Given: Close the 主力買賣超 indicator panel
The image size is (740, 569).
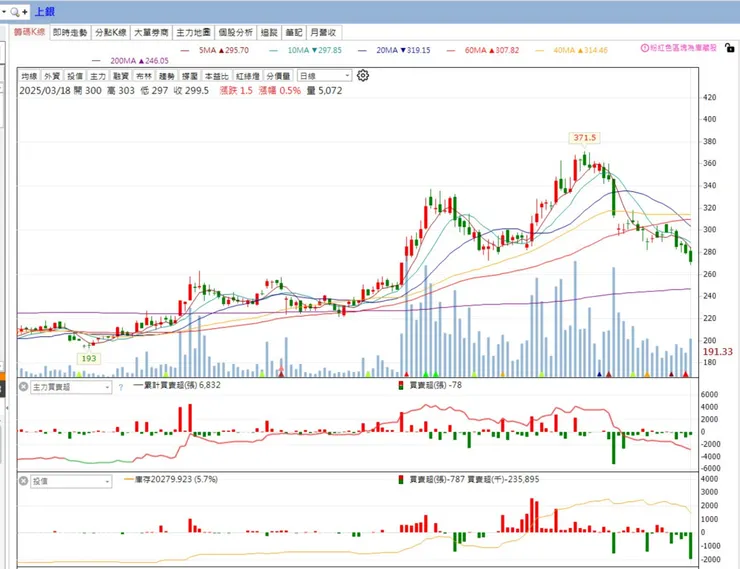Looking at the screenshot, I should tap(23, 387).
